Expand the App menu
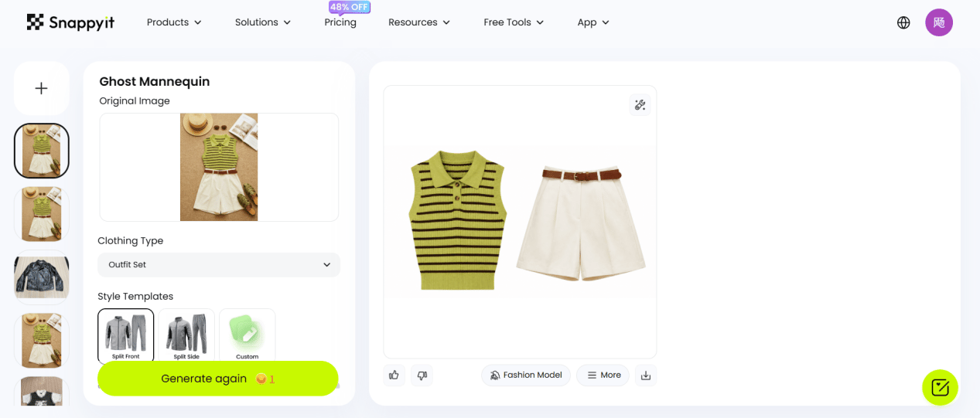The width and height of the screenshot is (980, 418). 593,22
